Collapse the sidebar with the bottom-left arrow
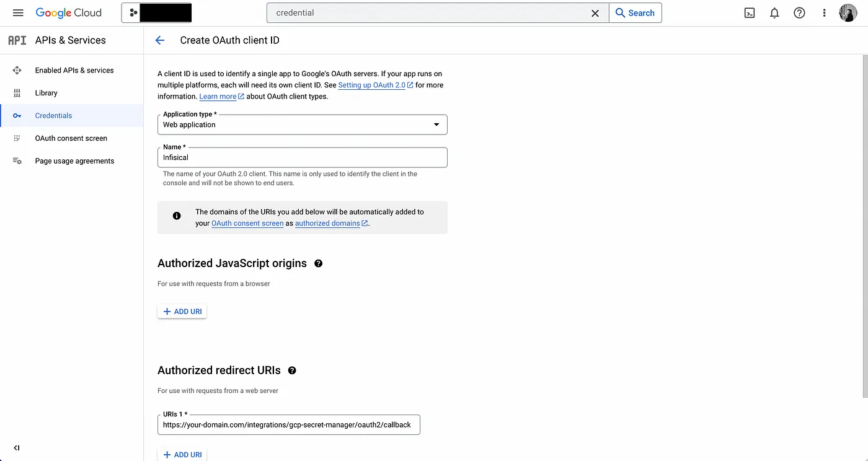868x461 pixels. coord(16,447)
